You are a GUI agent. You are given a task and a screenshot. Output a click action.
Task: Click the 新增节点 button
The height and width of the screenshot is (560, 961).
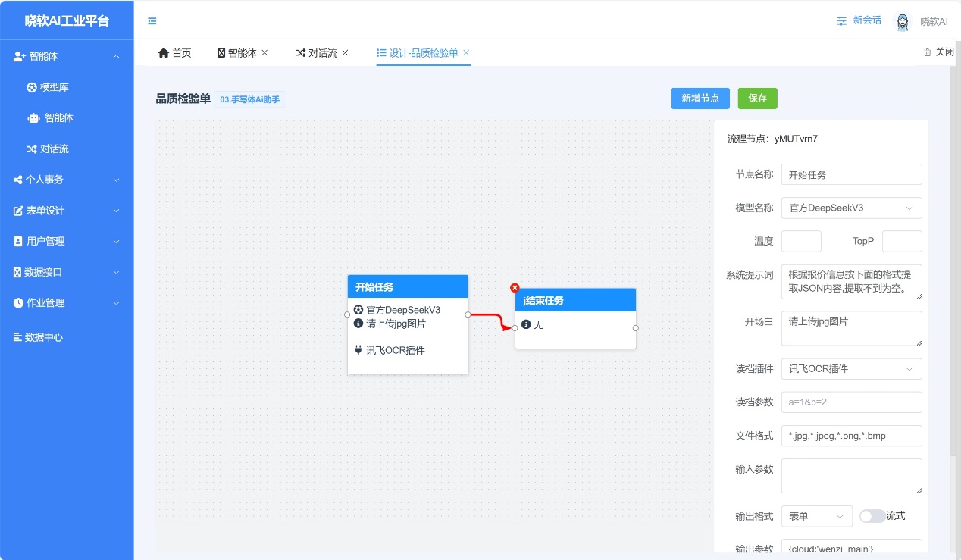700,99
